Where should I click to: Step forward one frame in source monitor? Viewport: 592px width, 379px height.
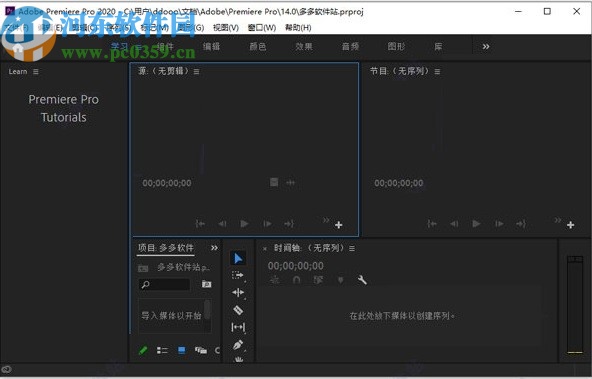click(x=267, y=224)
